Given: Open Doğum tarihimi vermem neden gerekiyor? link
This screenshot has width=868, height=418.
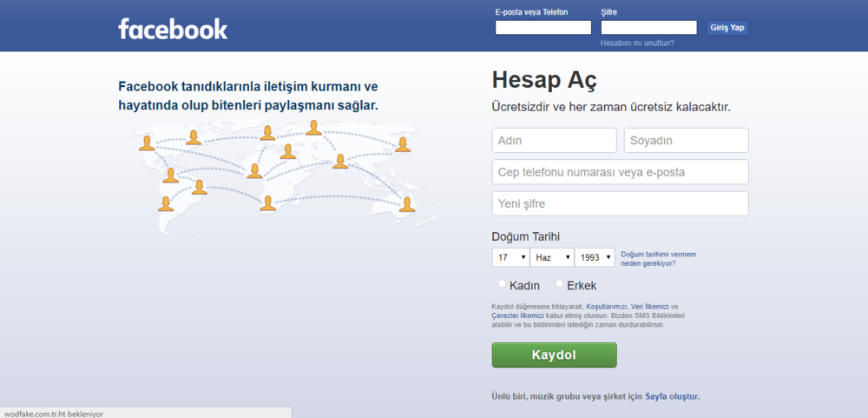Looking at the screenshot, I should pos(659,259).
